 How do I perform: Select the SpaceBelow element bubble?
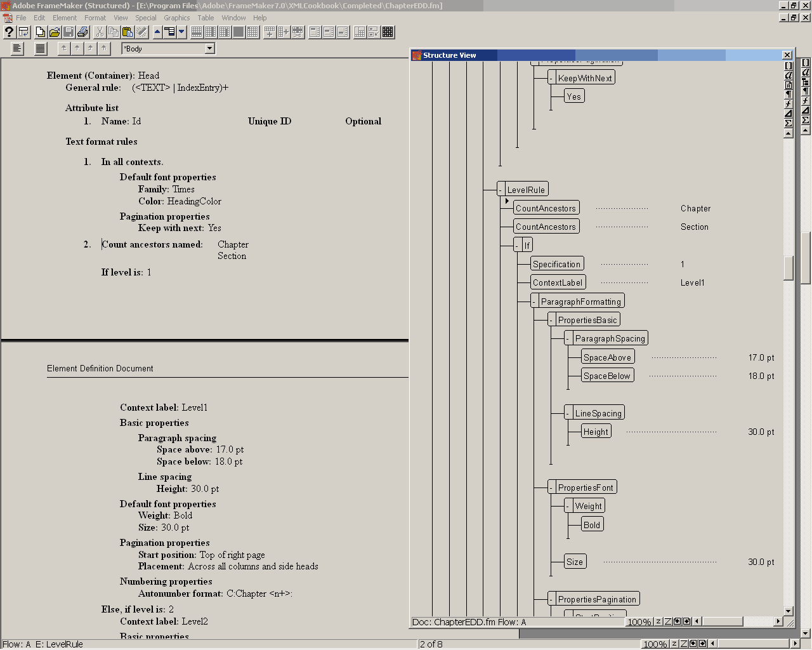coord(607,376)
